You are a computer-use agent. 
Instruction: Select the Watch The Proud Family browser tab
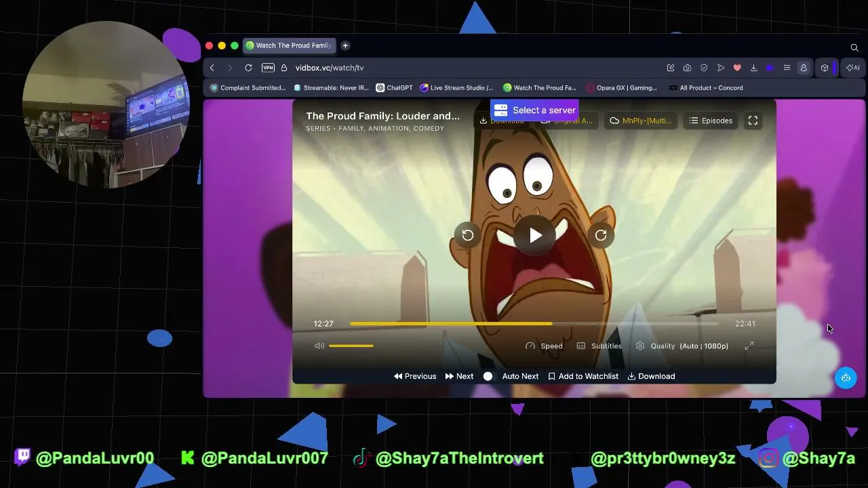point(289,45)
